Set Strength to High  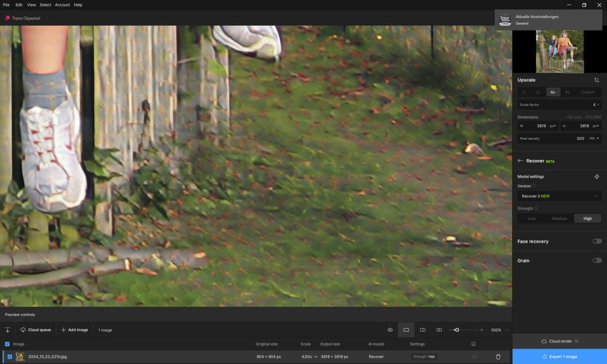pos(588,218)
